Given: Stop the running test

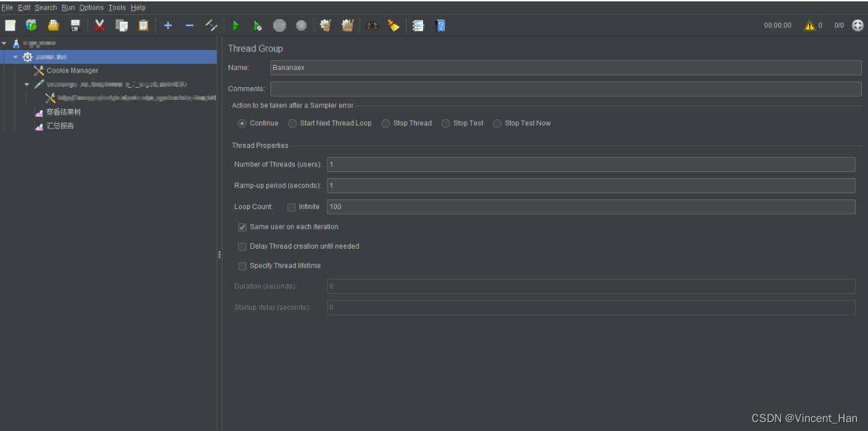Looking at the screenshot, I should point(279,25).
